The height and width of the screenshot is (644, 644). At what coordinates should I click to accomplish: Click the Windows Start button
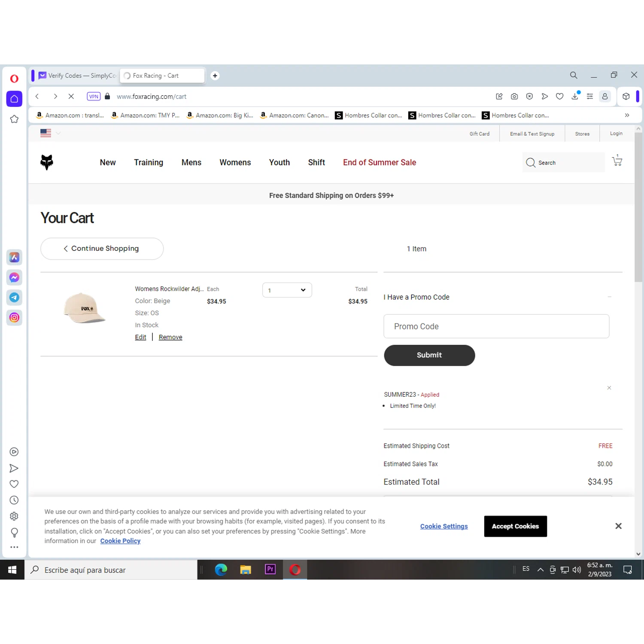click(12, 570)
